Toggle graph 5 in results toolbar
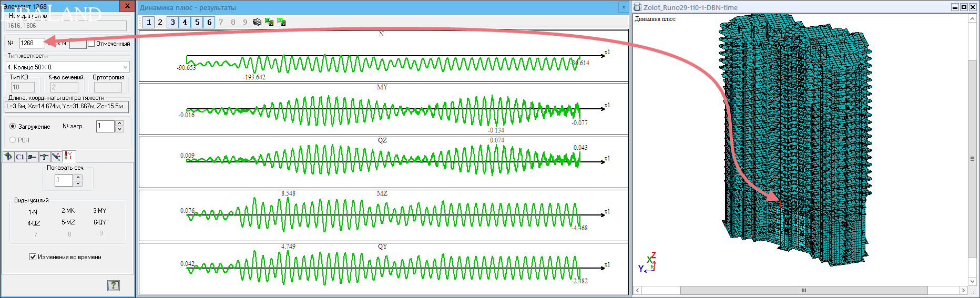Image resolution: width=980 pixels, height=298 pixels. coord(197,22)
